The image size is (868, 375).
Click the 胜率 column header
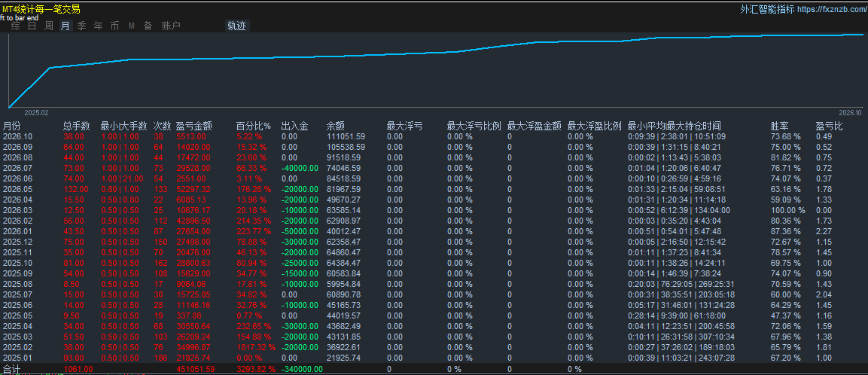pyautogui.click(x=781, y=127)
